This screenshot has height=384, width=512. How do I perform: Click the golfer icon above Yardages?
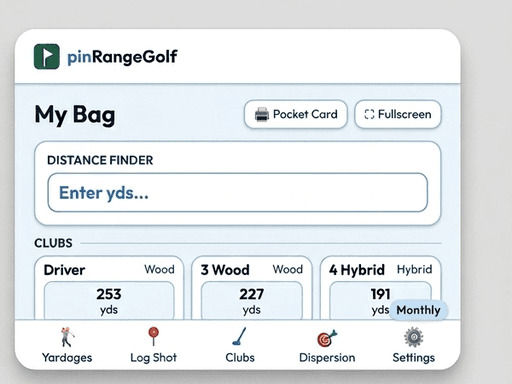(x=67, y=337)
